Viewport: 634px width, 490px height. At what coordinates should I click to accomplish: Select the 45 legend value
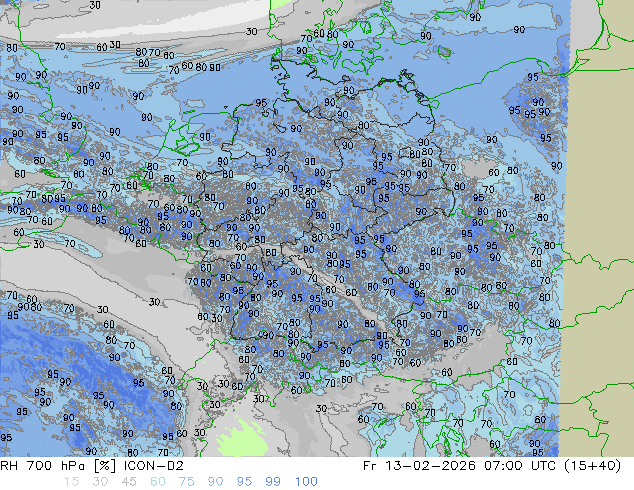127,482
